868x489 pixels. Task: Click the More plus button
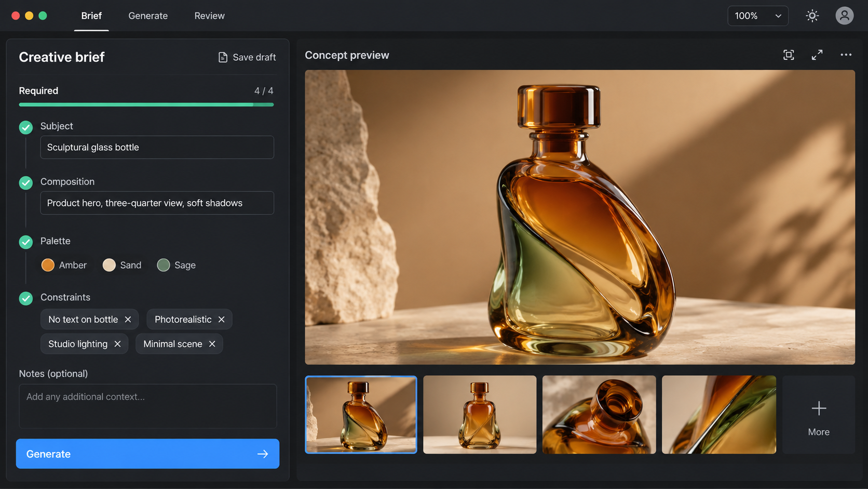(x=819, y=415)
